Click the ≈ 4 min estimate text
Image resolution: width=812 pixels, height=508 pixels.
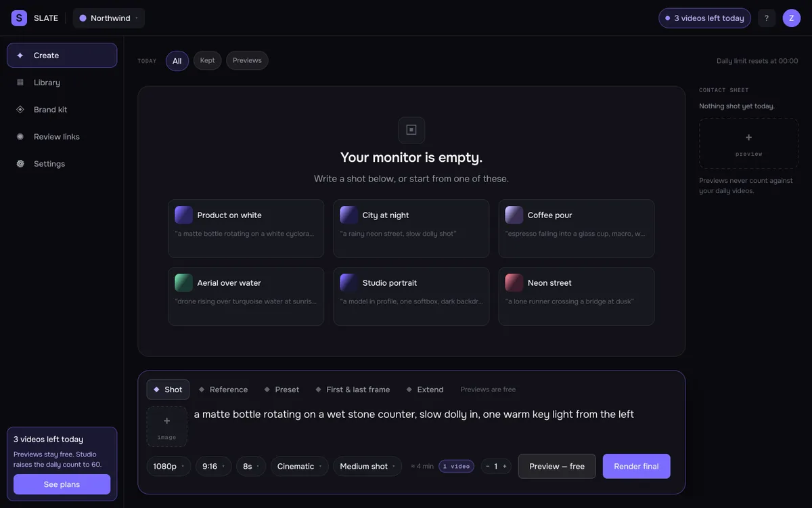coord(422,466)
